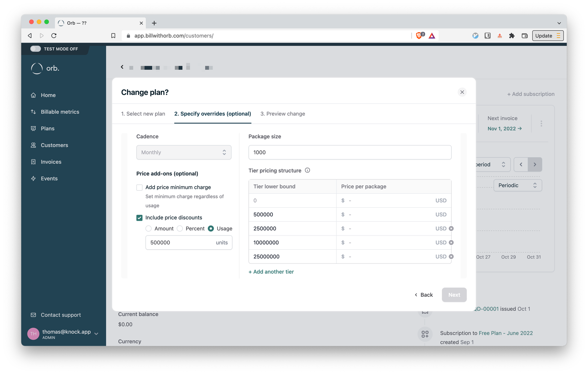Open the Monthly cadence dropdown

(x=184, y=152)
